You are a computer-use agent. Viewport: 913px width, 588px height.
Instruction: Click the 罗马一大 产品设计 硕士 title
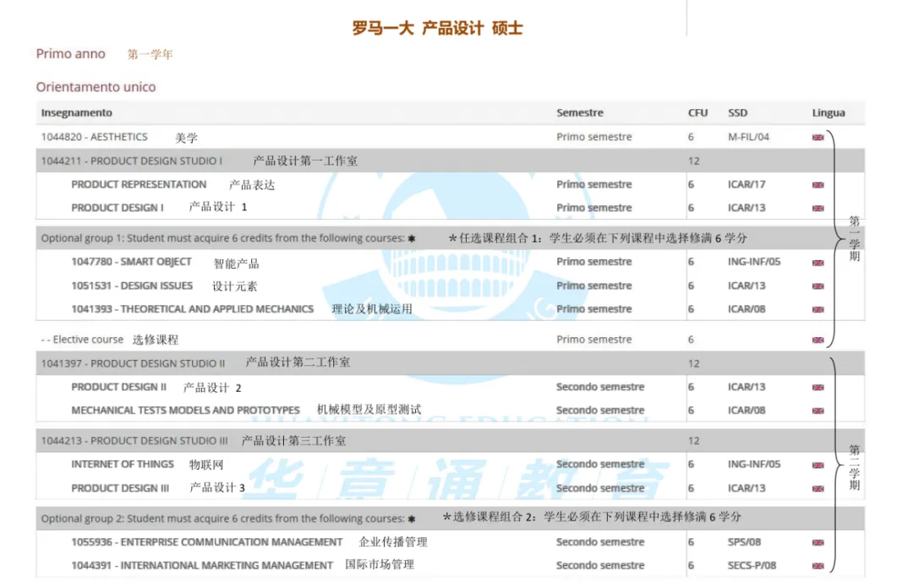[437, 27]
